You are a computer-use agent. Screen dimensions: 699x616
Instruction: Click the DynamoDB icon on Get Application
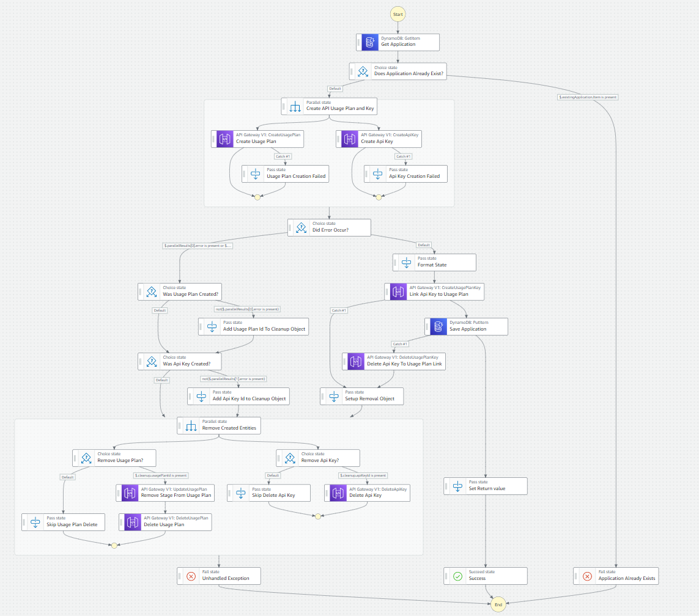click(370, 42)
